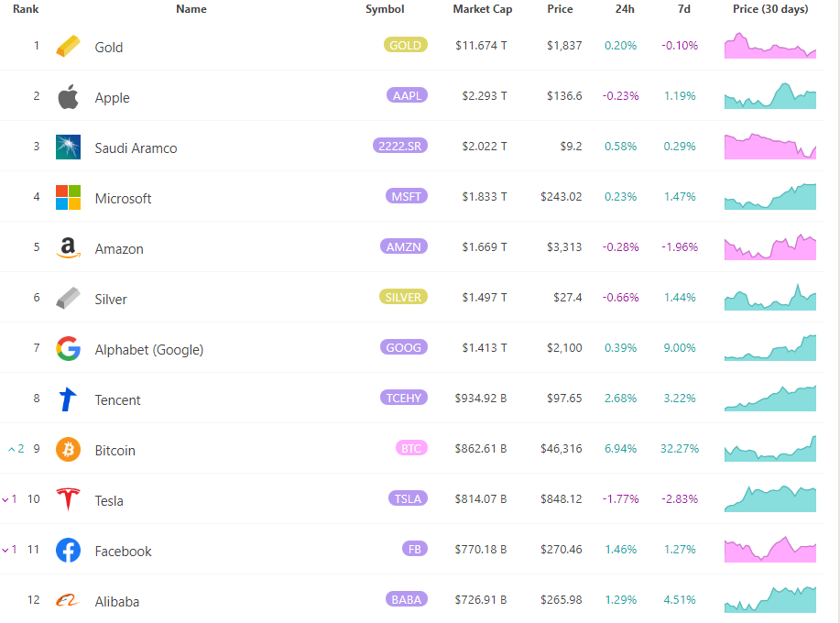Sort by the Symbol column header
Screen dimensions: 840x623
(385, 9)
